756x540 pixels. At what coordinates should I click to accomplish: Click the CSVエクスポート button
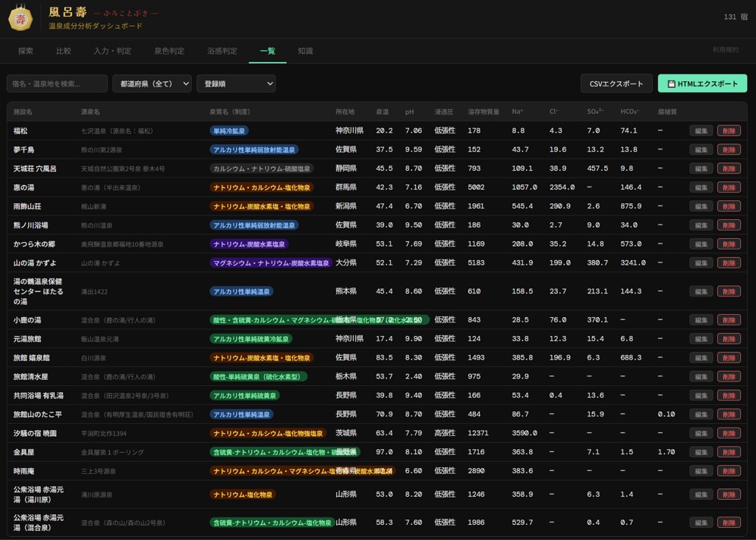616,84
